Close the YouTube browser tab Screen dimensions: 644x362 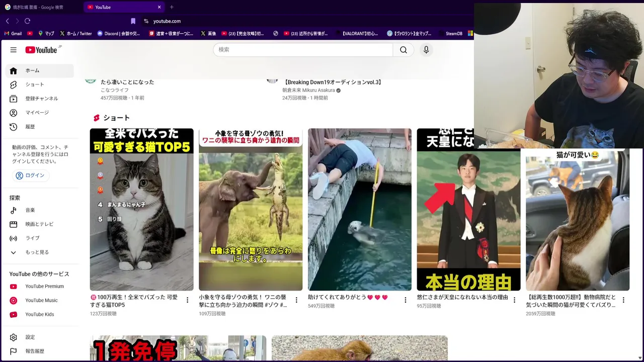coord(159,7)
